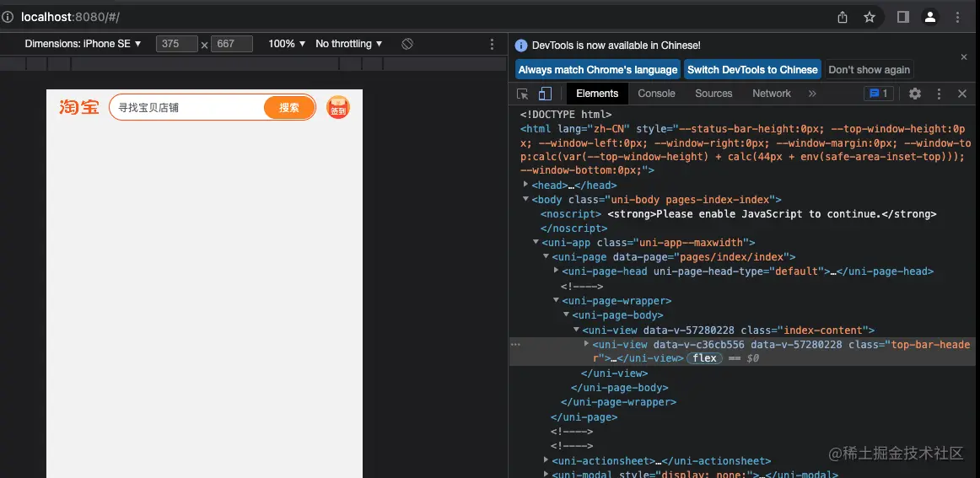Click the height field showing 667
980x478 pixels.
pyautogui.click(x=232, y=44)
